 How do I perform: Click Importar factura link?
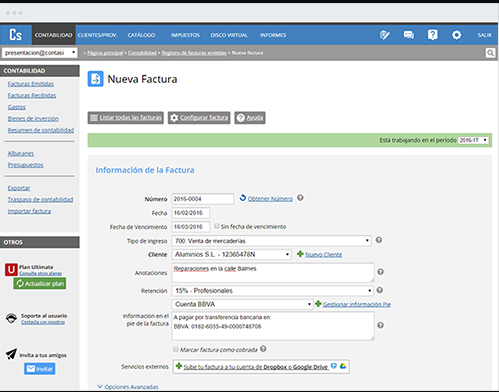pos(29,211)
